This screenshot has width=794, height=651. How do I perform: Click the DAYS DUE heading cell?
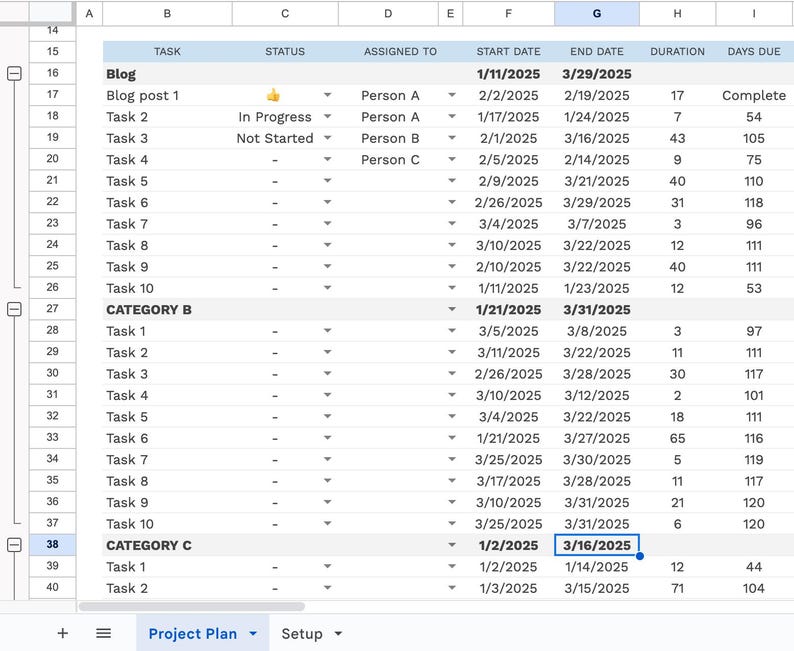pyautogui.click(x=754, y=52)
